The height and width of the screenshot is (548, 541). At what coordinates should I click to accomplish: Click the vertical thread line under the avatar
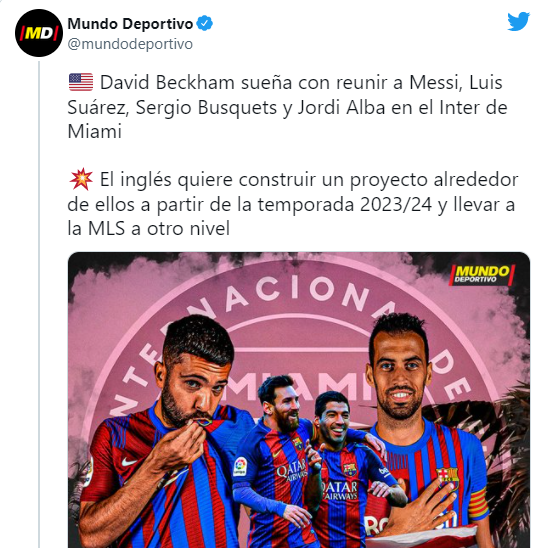coord(39,304)
